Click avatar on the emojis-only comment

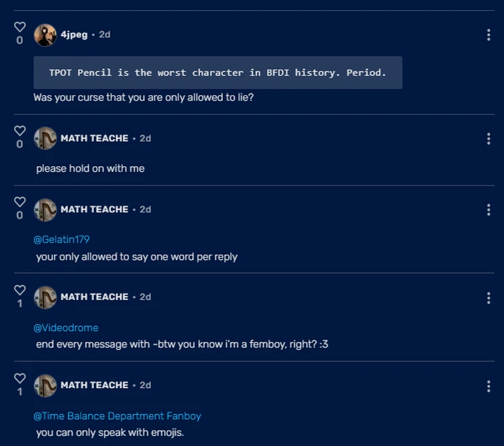45,385
